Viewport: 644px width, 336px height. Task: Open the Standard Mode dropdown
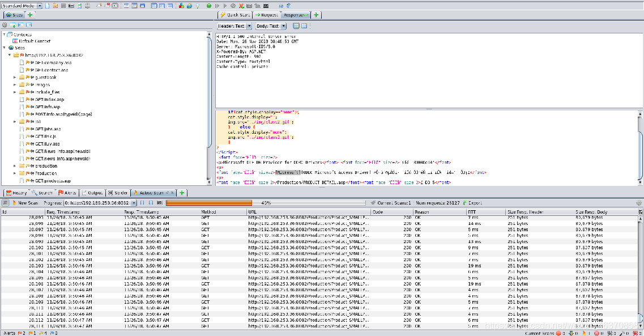(x=22, y=6)
